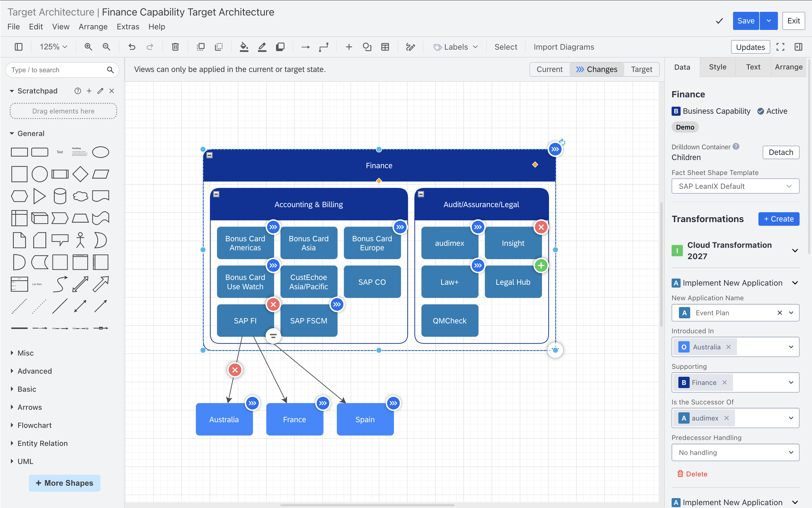Enter fullscreen mode icon
Viewport: 812px width, 508px height.
[780, 47]
